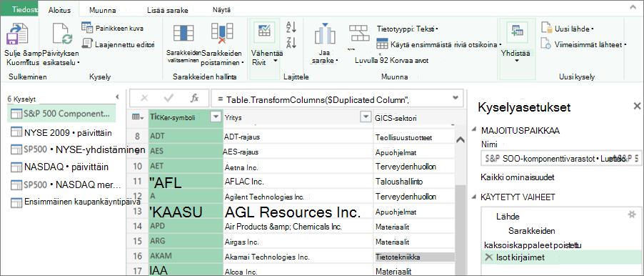Select Ensimmäinen kaupankäyntipäivä query
Screen dimensions: 644x276
click(x=76, y=202)
